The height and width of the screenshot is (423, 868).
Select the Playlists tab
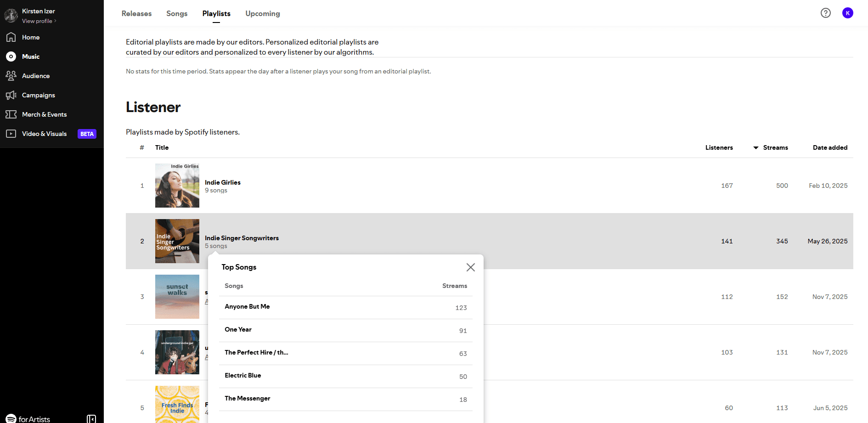216,14
